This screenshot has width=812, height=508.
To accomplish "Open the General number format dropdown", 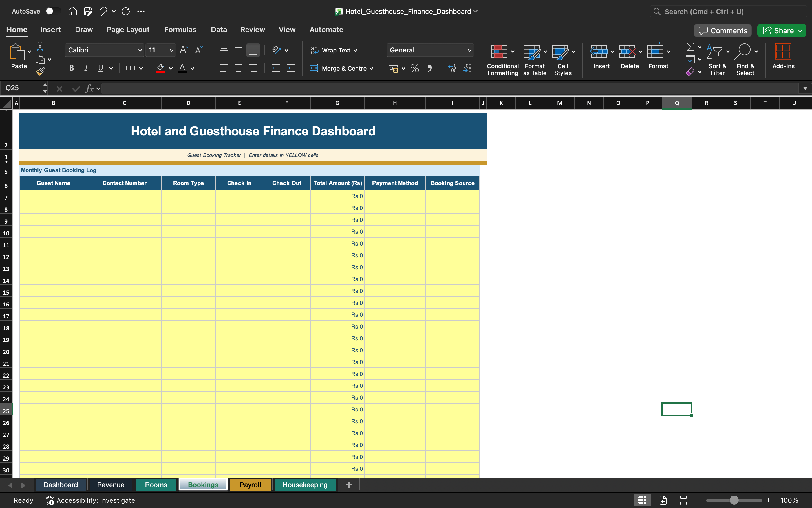I will point(469,51).
